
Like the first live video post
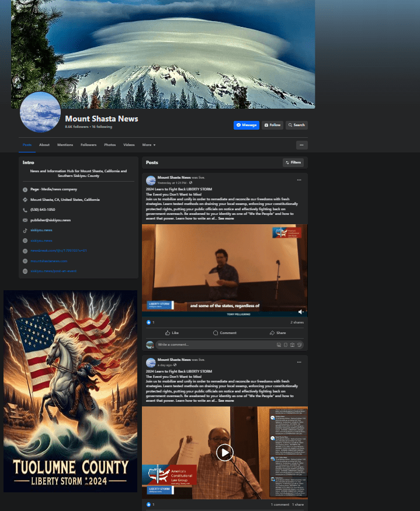pyautogui.click(x=172, y=333)
